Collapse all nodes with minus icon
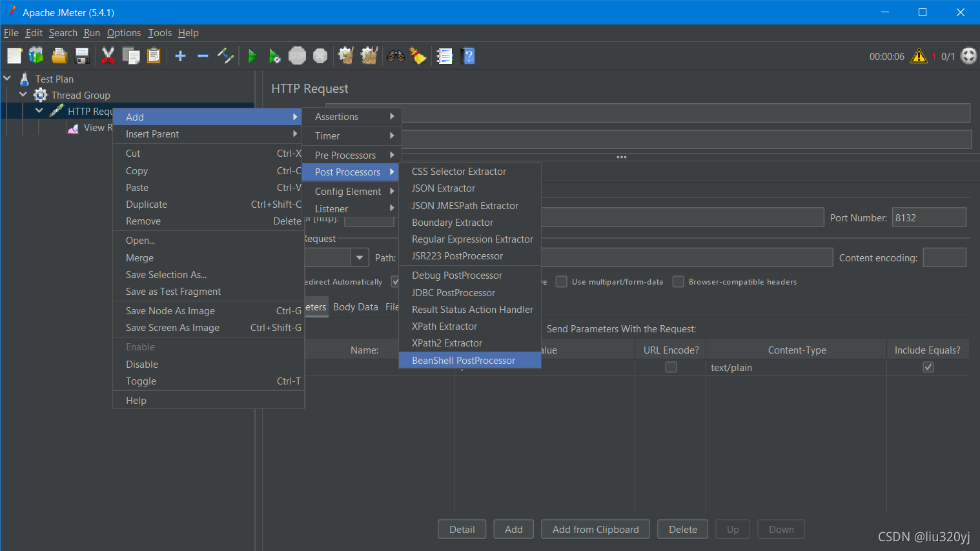The image size is (980, 551). click(203, 56)
